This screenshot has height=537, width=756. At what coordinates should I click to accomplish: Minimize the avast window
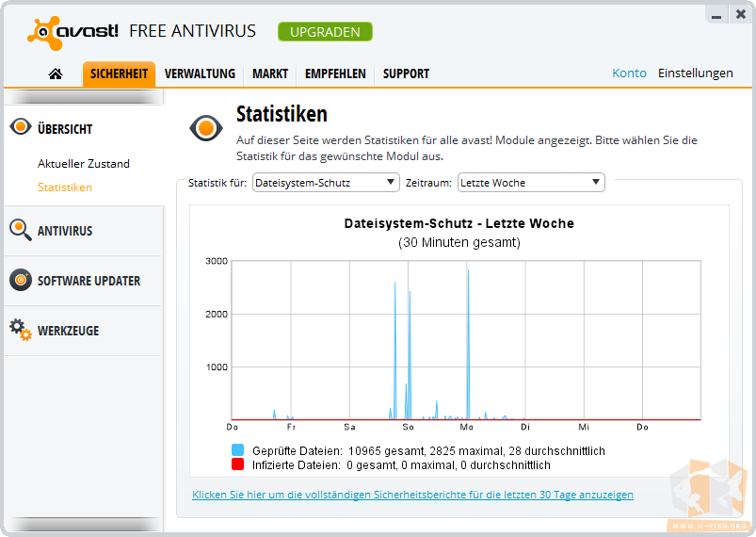[716, 15]
